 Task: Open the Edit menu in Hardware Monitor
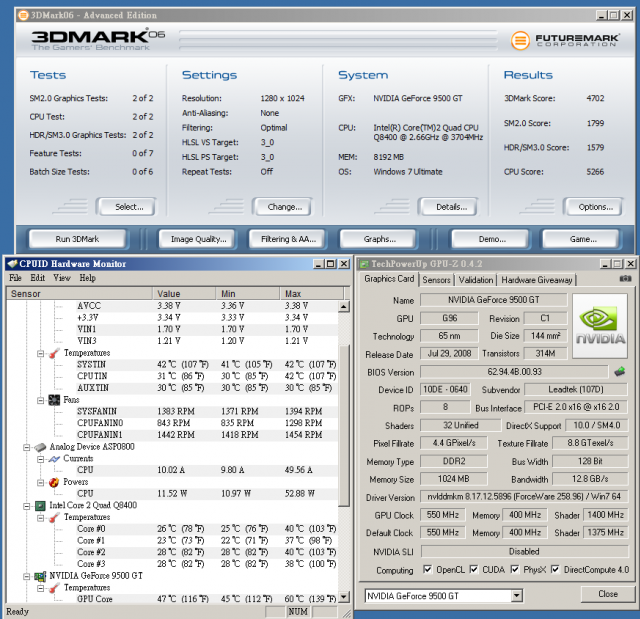[38, 278]
